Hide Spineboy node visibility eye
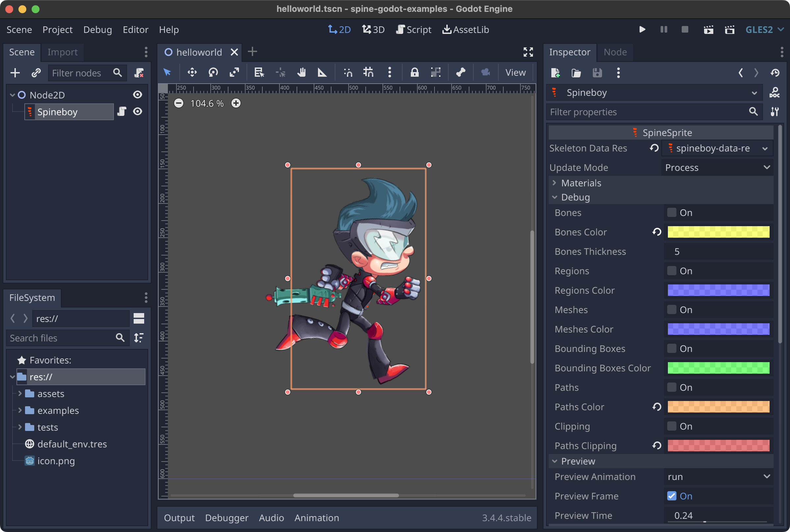Image resolution: width=790 pixels, height=532 pixels. click(137, 112)
